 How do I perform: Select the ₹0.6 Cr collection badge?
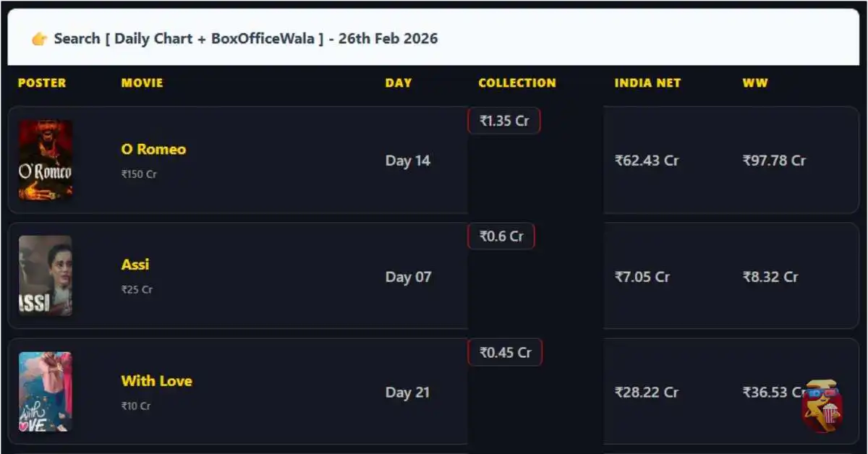click(501, 236)
